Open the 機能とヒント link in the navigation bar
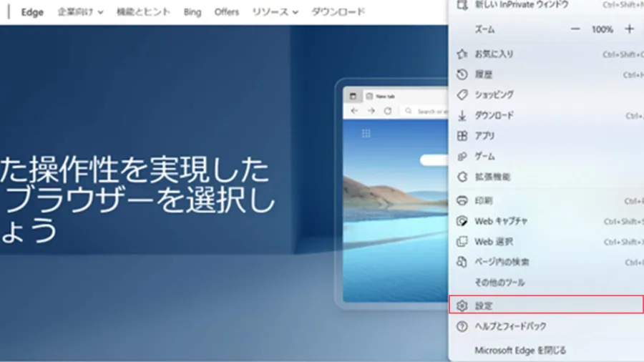The height and width of the screenshot is (362, 644). [143, 12]
